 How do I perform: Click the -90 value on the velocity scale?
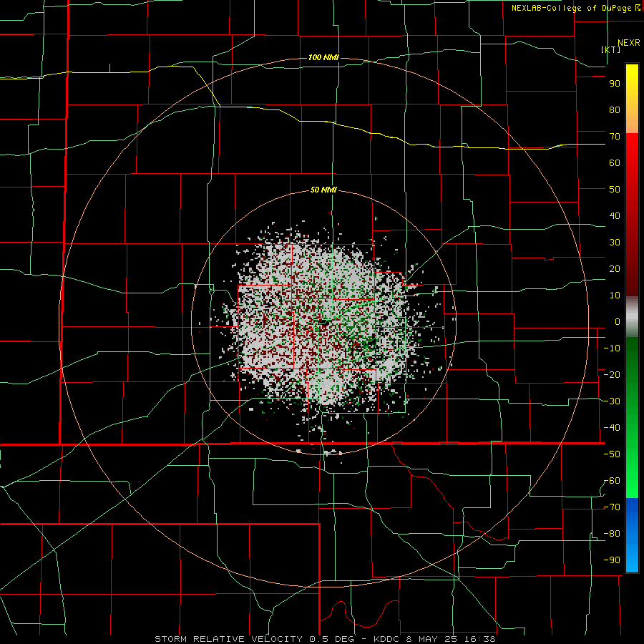[612, 560]
